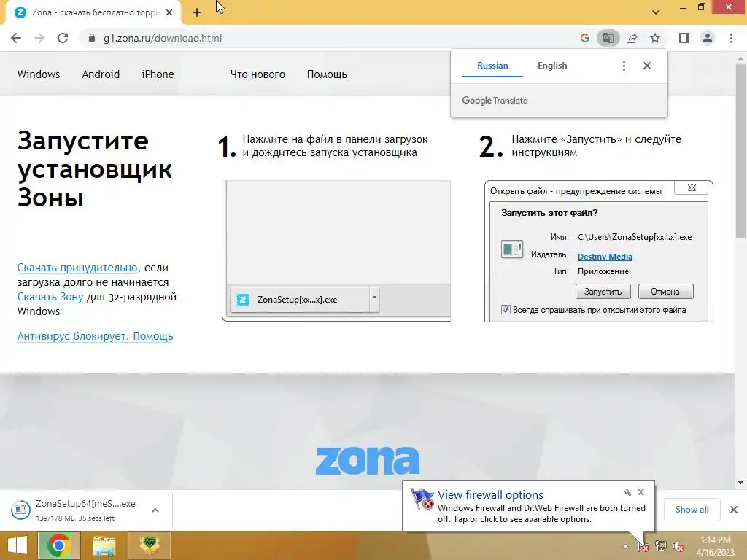Click the address bar URL
Screen dimensions: 747x560
[163, 38]
